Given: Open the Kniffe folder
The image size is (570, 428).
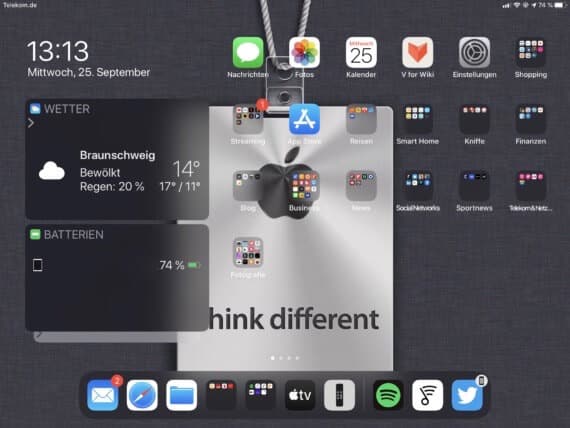Looking at the screenshot, I should coord(474,119).
